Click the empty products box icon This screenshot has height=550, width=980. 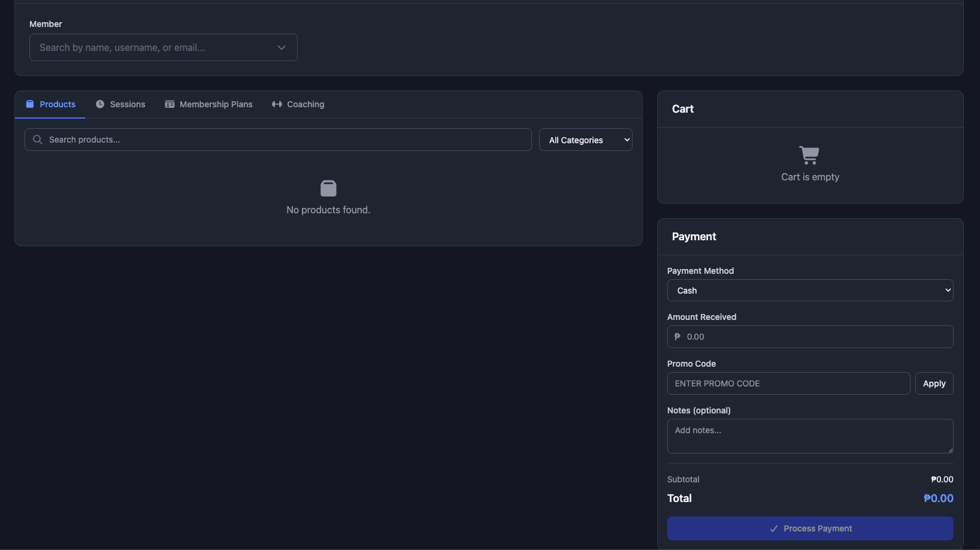[328, 189]
